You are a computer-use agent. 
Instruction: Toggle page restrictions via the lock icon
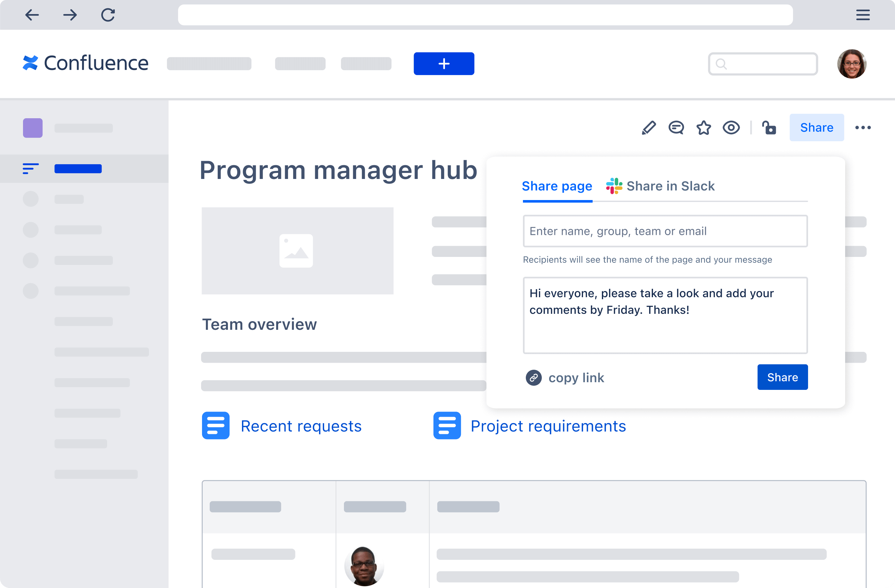(769, 128)
